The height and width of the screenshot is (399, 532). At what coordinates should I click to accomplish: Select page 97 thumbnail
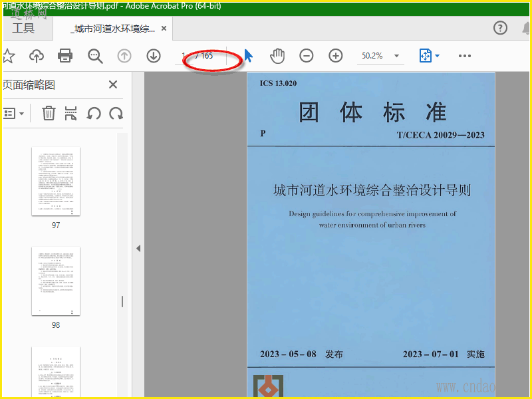(56, 182)
